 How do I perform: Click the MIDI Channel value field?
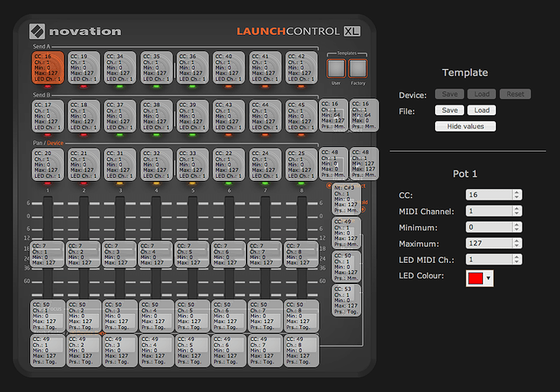(489, 211)
